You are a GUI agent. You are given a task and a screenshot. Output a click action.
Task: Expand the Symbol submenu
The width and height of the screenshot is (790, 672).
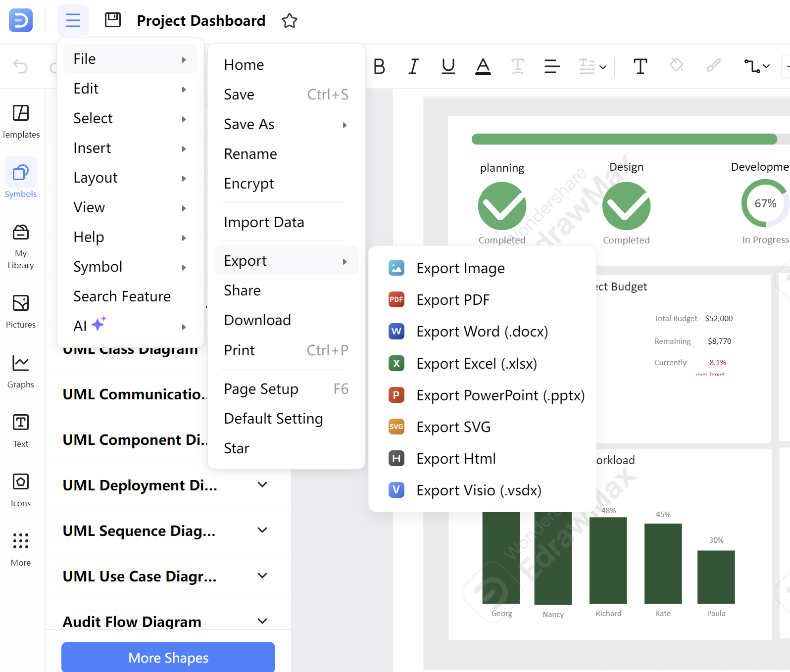(131, 267)
